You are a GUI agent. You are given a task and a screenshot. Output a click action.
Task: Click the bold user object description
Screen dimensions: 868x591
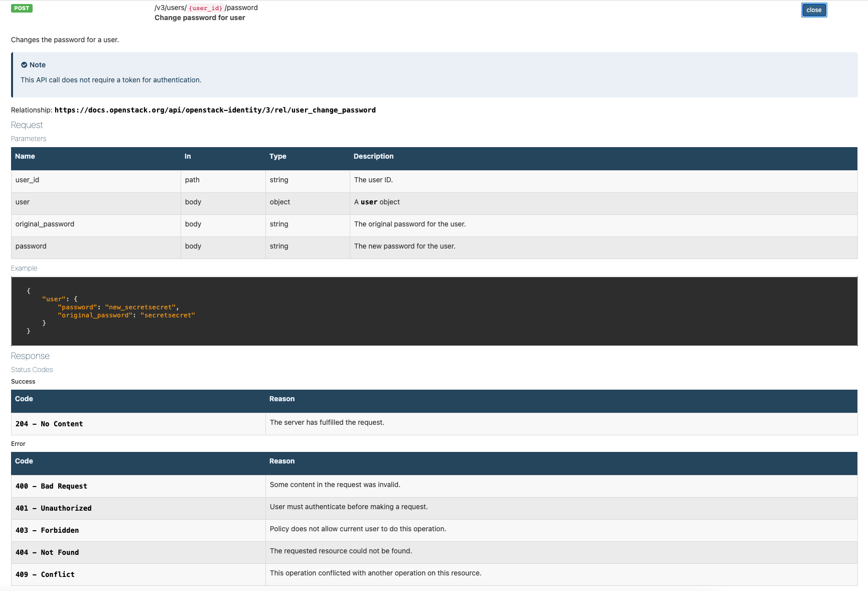(369, 202)
